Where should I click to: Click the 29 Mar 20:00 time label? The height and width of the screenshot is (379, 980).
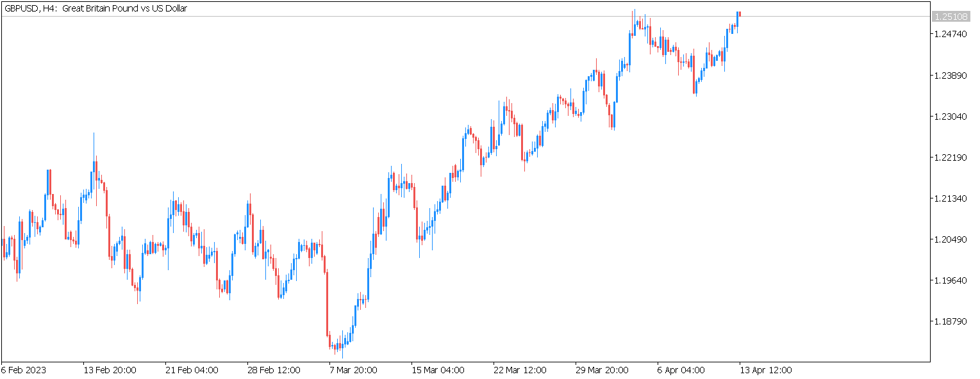pyautogui.click(x=601, y=370)
